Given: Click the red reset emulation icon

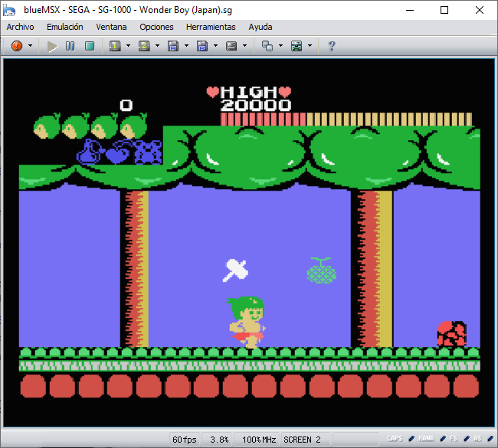Looking at the screenshot, I should point(17,46).
